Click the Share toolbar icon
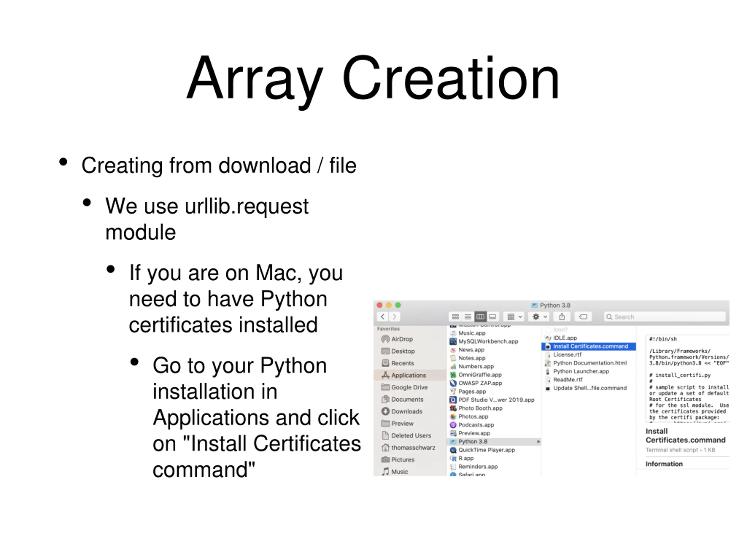This screenshot has width=747, height=560. [562, 317]
